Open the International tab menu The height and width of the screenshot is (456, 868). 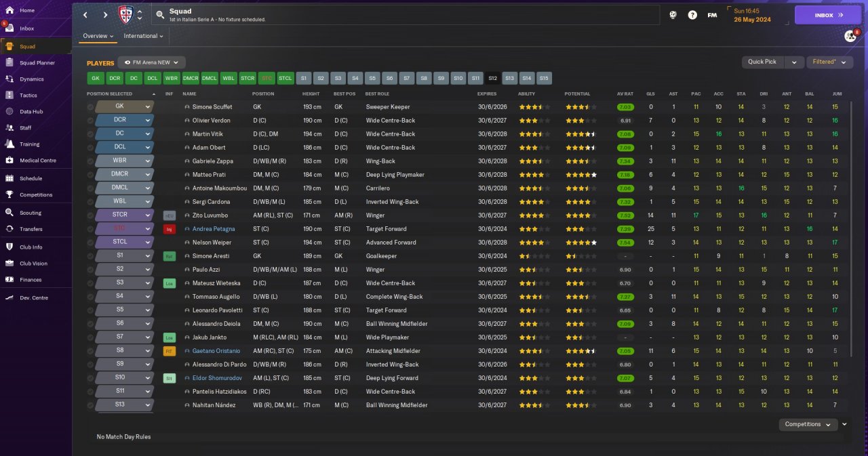coord(144,36)
